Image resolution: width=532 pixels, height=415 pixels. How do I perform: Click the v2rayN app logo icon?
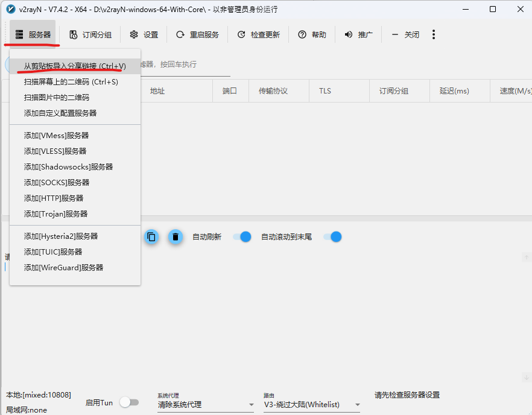10,9
